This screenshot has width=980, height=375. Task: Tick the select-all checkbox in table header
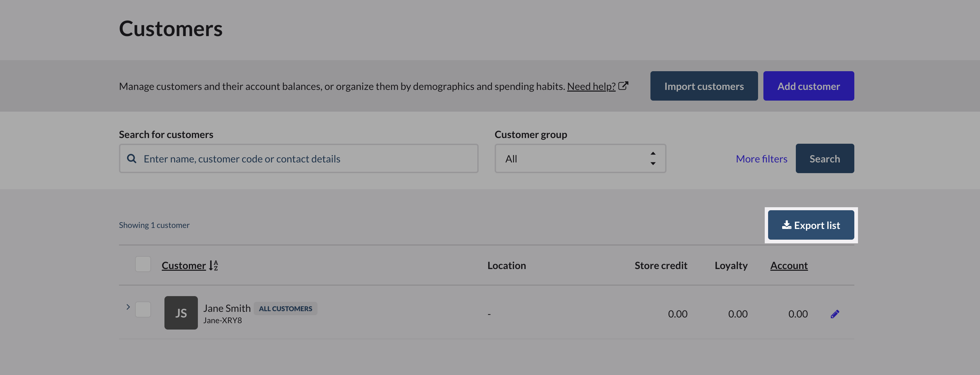[x=143, y=264]
